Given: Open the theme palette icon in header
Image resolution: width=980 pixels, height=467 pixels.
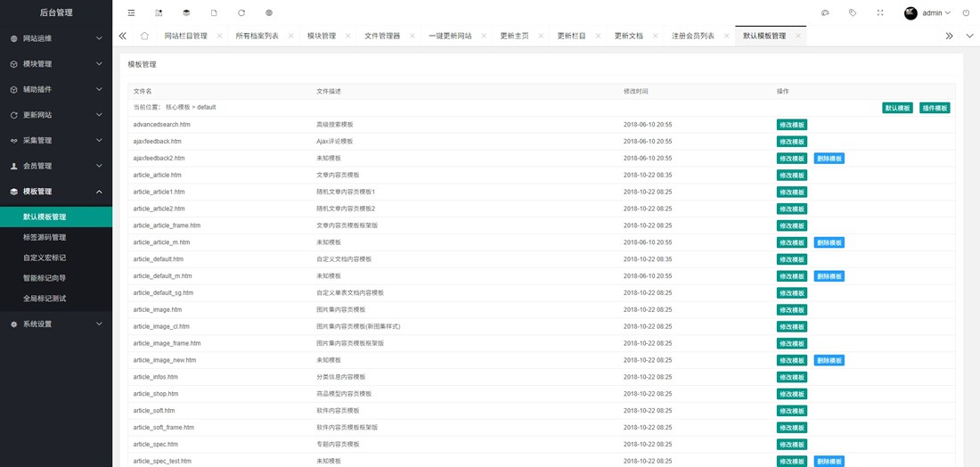Looking at the screenshot, I should [x=825, y=13].
